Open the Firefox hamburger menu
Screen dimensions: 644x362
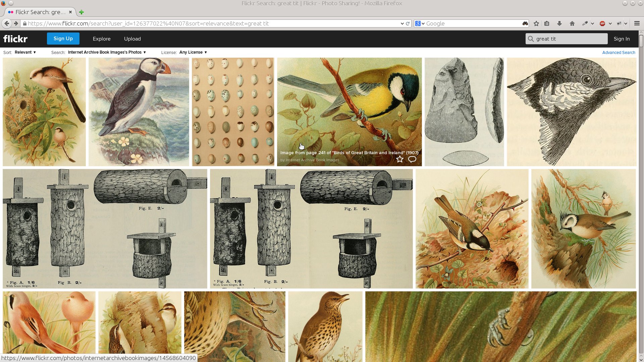point(637,23)
